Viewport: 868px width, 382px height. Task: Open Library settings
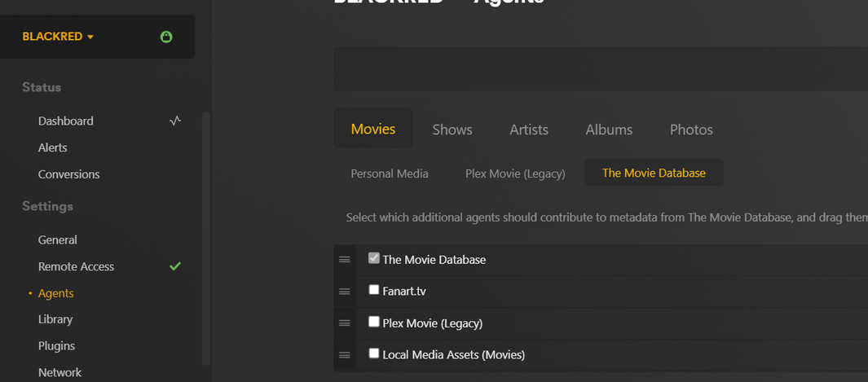[x=55, y=319]
